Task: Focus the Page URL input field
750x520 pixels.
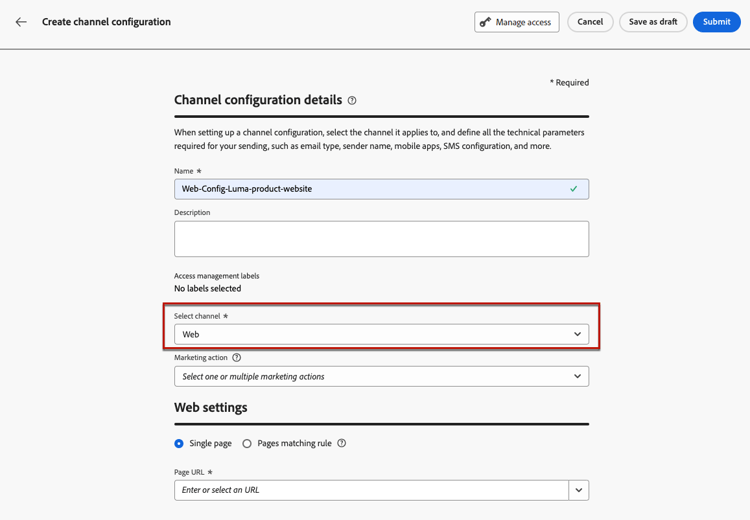Action: click(x=371, y=490)
